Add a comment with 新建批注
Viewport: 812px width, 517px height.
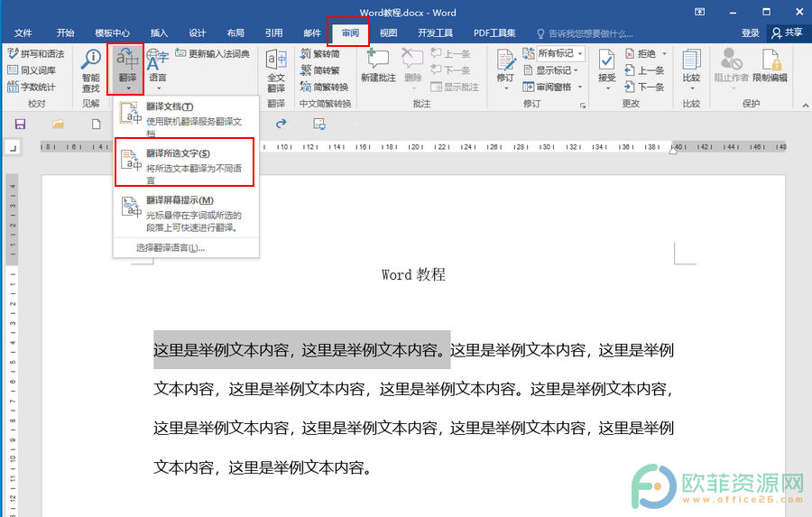coord(378,66)
